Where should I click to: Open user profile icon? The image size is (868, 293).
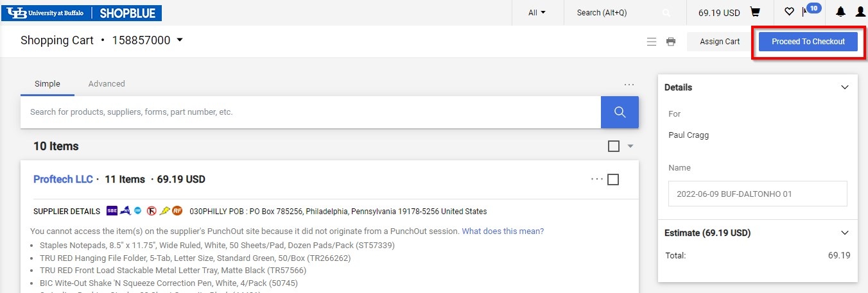pyautogui.click(x=860, y=12)
